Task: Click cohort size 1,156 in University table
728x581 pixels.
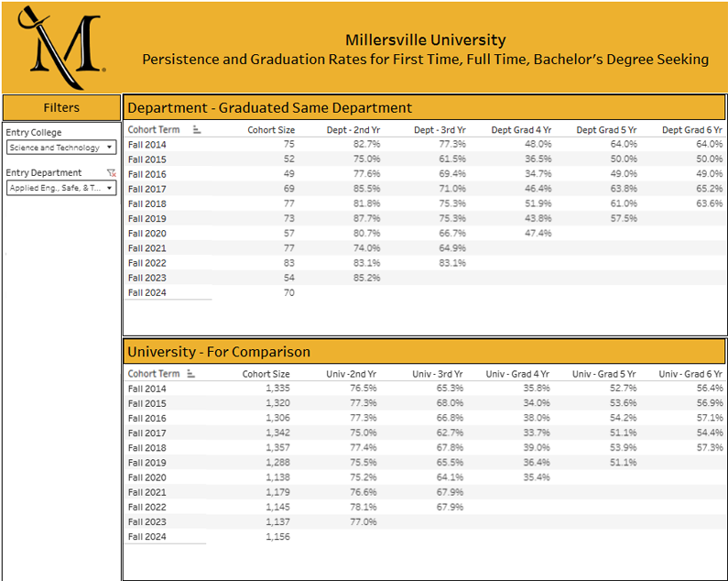Action: (x=277, y=536)
